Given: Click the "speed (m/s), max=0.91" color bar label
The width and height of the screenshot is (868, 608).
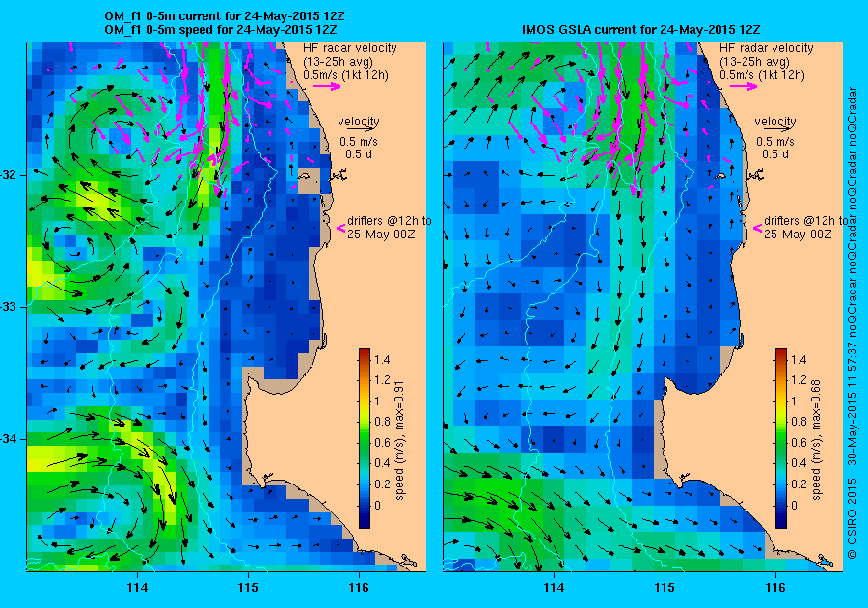Looking at the screenshot, I should (x=399, y=440).
